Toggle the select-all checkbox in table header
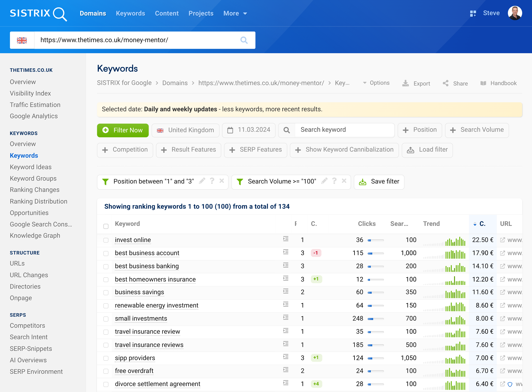 tap(106, 226)
